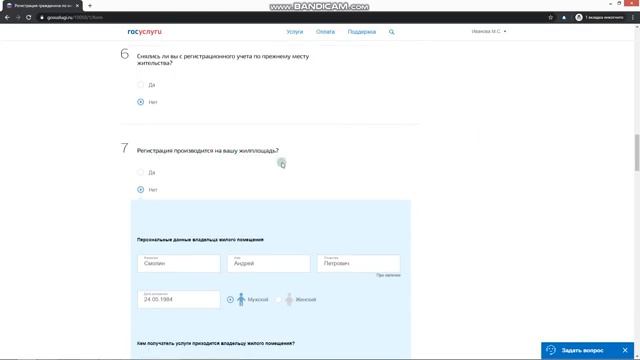Select the Мужской gender radio button

point(230,300)
